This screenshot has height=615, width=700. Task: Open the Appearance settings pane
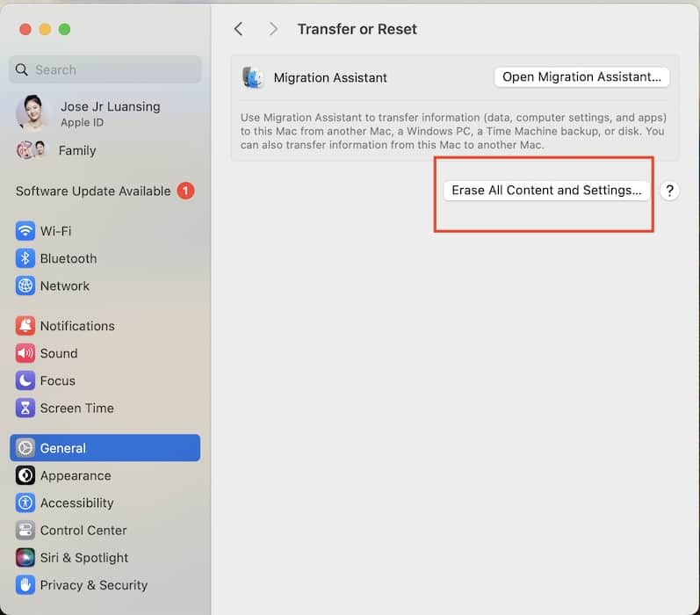coord(75,475)
